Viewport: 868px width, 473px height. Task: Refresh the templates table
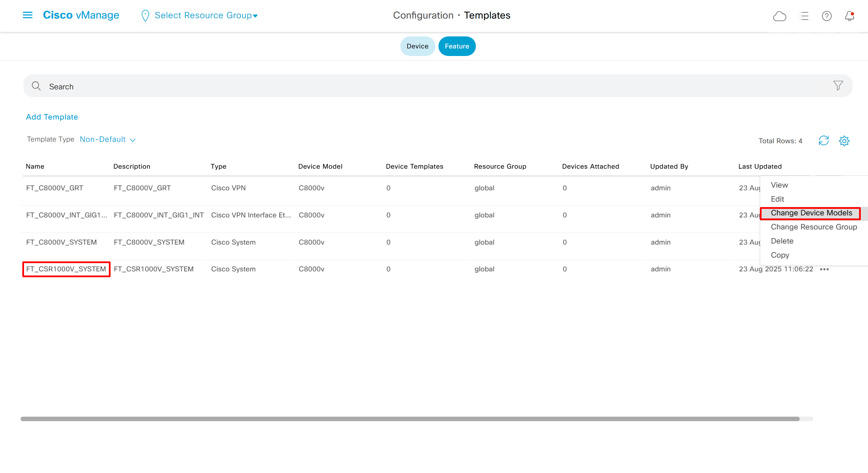click(x=823, y=140)
